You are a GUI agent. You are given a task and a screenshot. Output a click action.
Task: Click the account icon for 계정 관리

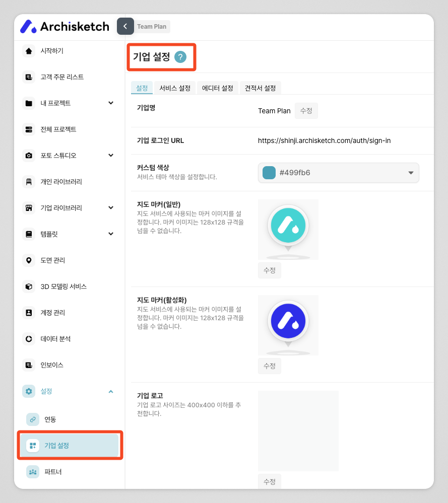(x=29, y=313)
